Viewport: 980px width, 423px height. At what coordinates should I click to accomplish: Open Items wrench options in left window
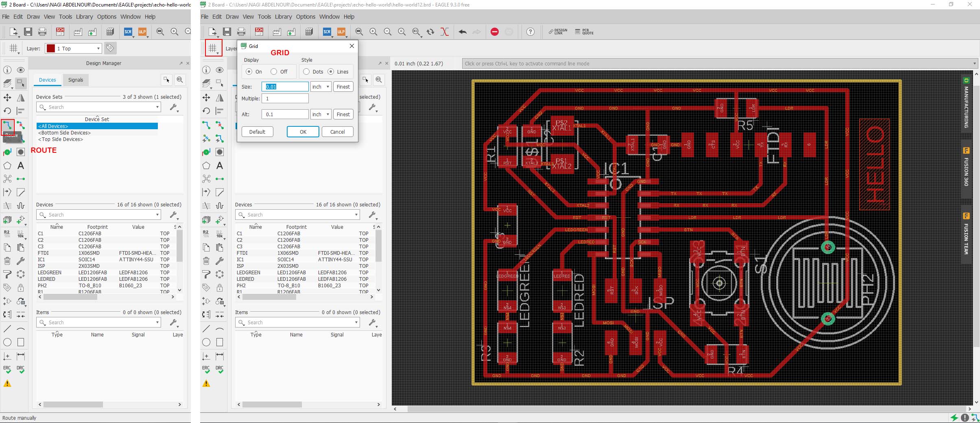[x=174, y=323]
